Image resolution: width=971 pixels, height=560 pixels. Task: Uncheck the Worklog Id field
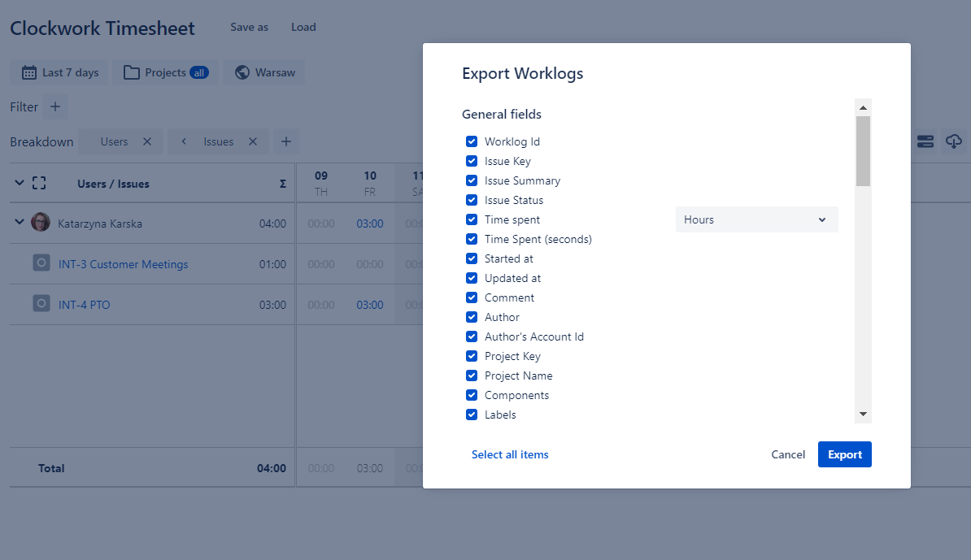471,141
